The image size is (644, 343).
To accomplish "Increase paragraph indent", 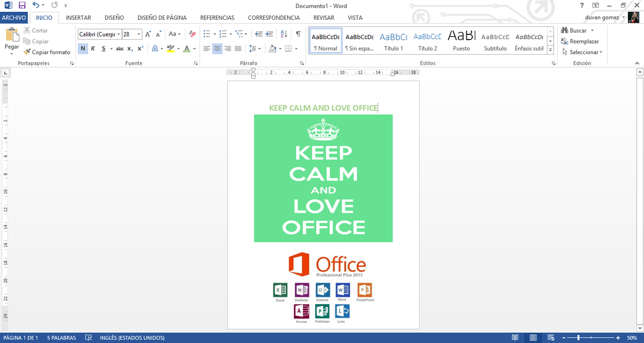I will click(x=270, y=34).
